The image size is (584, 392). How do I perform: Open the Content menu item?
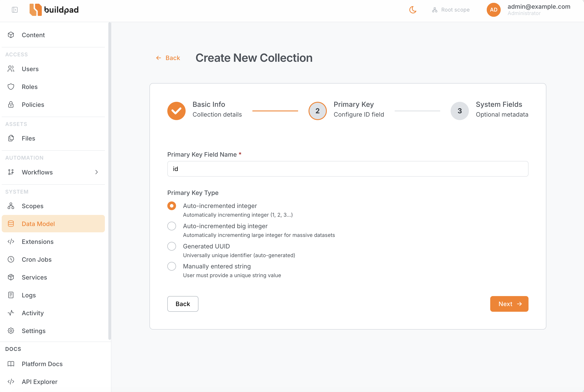coord(53,35)
